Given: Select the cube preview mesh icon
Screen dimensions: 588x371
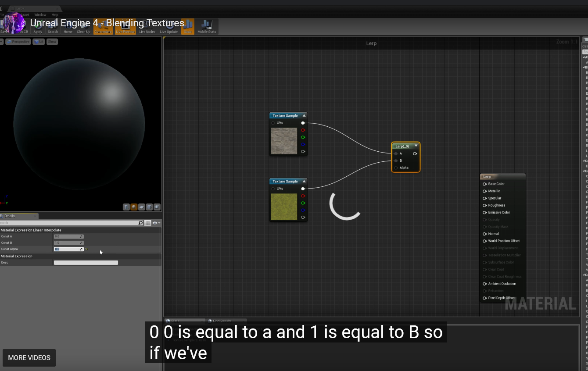Looking at the screenshot, I should tap(149, 207).
